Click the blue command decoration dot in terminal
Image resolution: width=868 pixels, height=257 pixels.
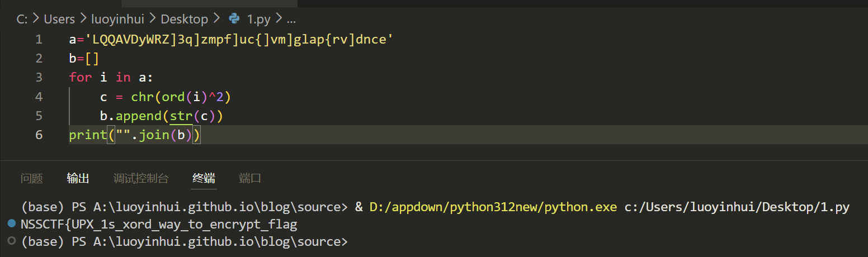(12, 224)
